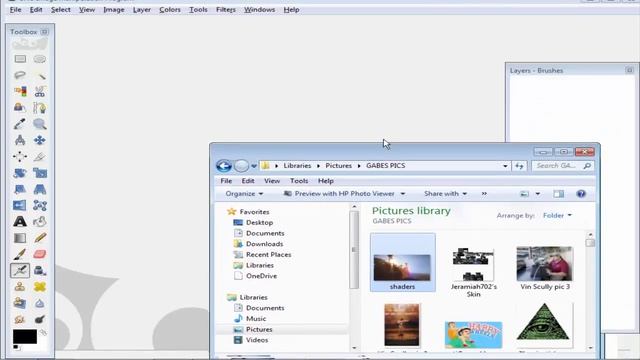This screenshot has width=640, height=360.
Task: Select the Text tool
Action: tap(20, 222)
